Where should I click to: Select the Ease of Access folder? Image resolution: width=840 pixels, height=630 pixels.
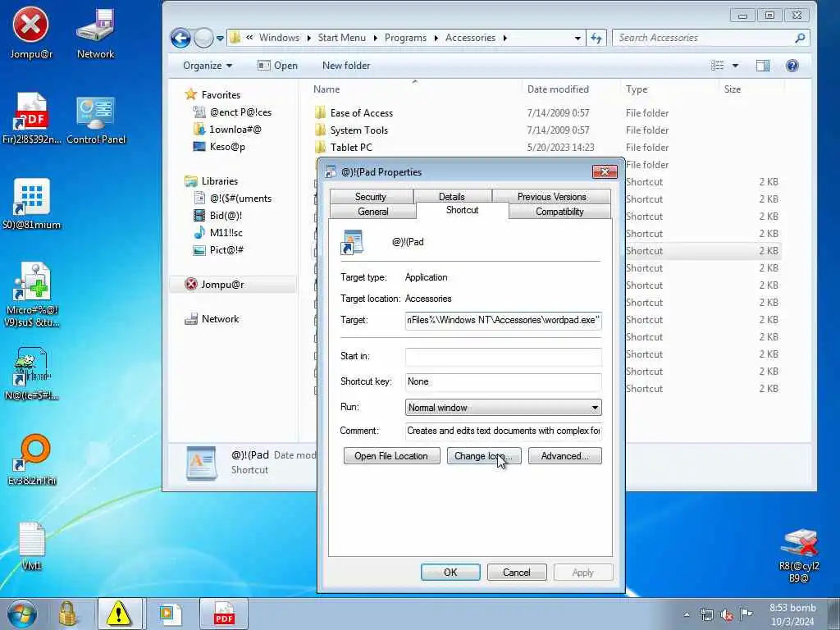tap(354, 113)
